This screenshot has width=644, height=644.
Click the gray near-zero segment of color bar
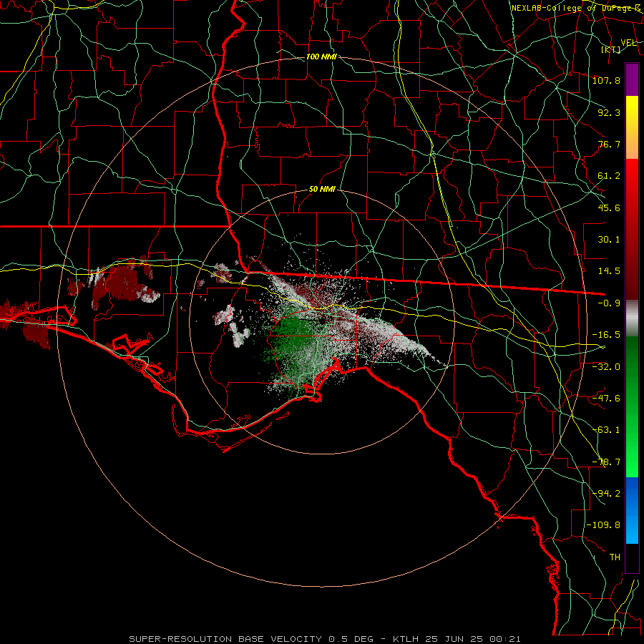click(632, 318)
